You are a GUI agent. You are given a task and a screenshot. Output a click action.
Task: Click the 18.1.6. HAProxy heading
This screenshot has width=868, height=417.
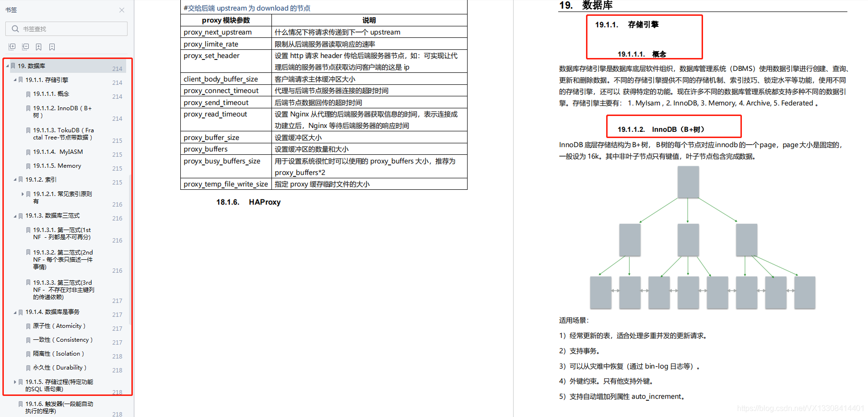coord(248,202)
